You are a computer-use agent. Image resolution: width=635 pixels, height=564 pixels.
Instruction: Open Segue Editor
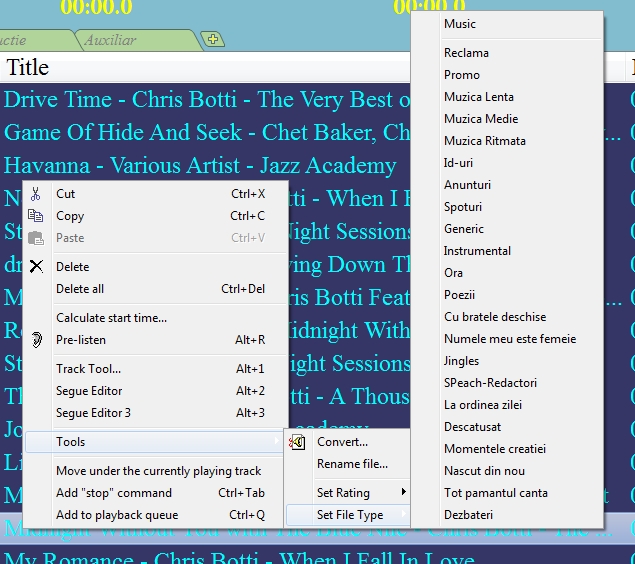click(x=156, y=391)
